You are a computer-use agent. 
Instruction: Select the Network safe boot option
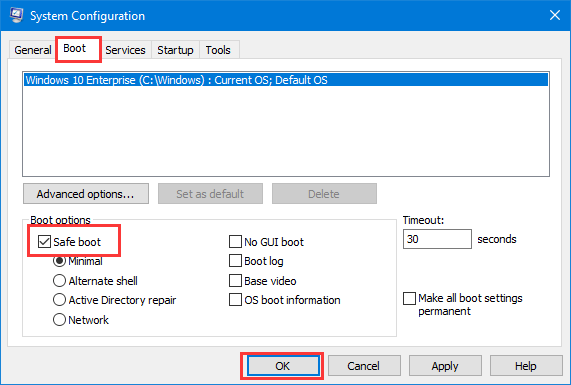[59, 320]
